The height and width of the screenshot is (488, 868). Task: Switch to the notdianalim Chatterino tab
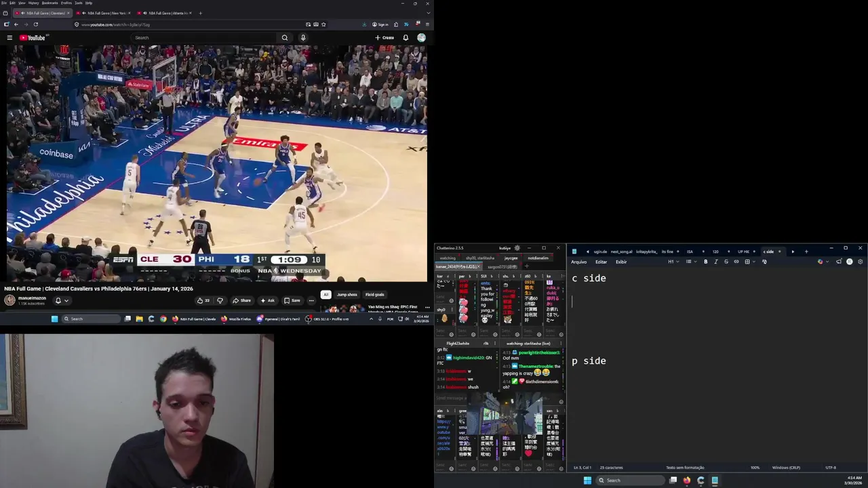tap(538, 258)
